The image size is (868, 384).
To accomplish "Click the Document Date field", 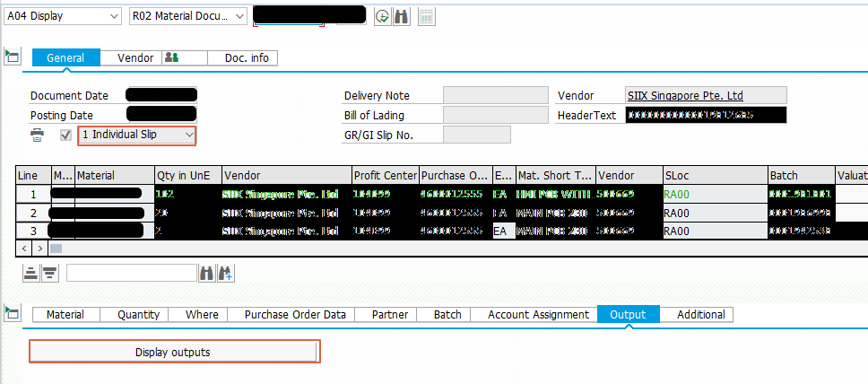I will point(161,95).
